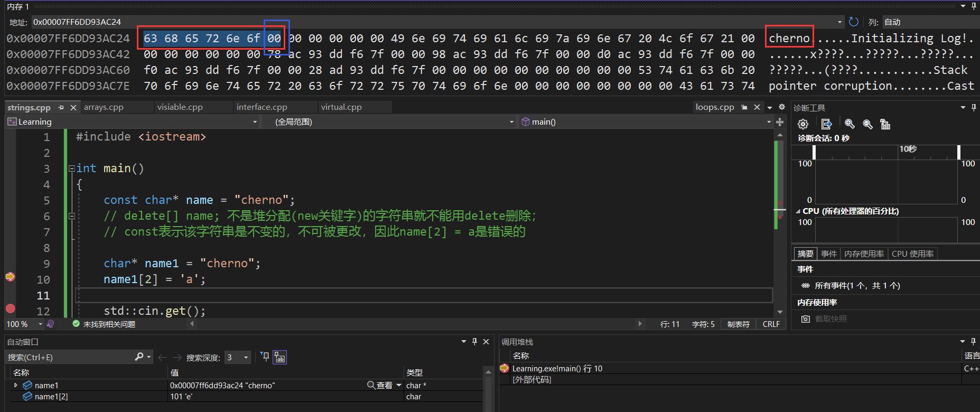Click the split editor window icon

[780, 122]
